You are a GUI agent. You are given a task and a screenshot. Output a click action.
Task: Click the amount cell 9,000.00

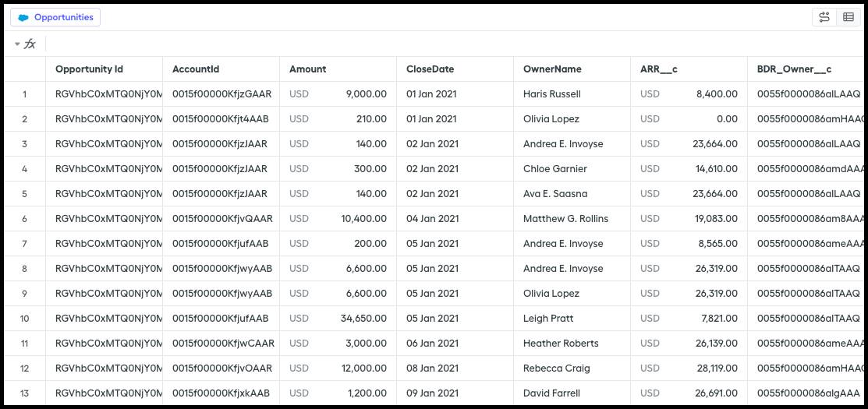pos(338,94)
